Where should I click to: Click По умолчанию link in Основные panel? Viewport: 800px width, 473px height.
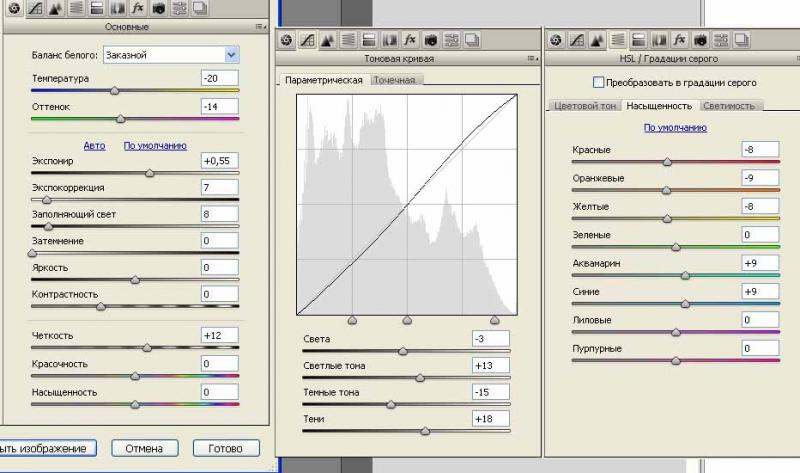coord(155,145)
